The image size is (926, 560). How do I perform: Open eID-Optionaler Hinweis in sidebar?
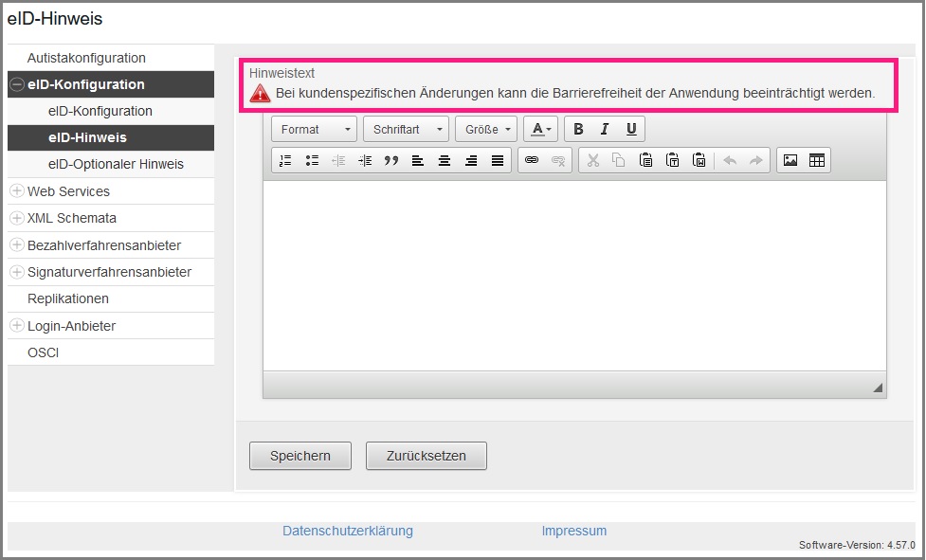116,164
